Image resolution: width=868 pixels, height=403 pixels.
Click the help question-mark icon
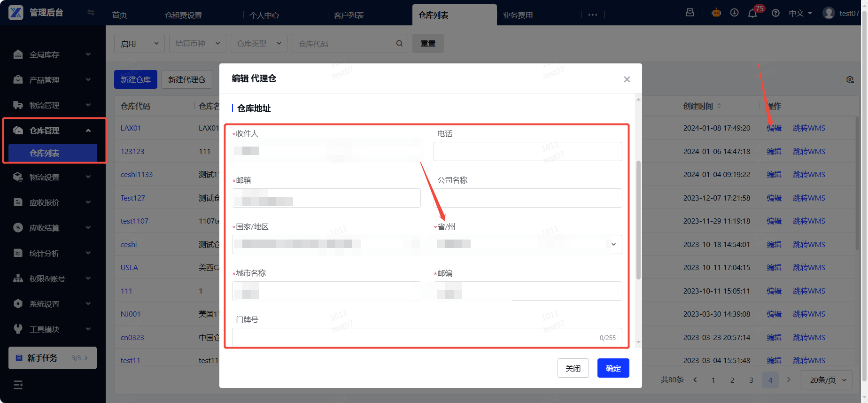pos(776,13)
